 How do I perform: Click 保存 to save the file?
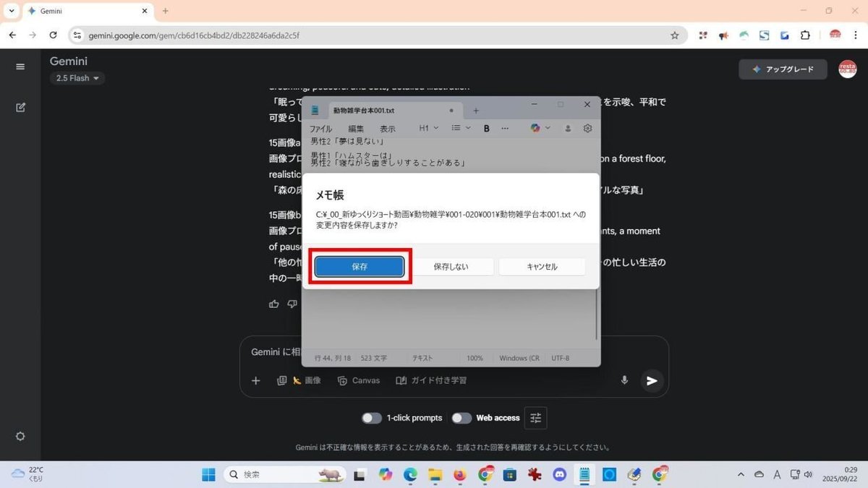359,266
